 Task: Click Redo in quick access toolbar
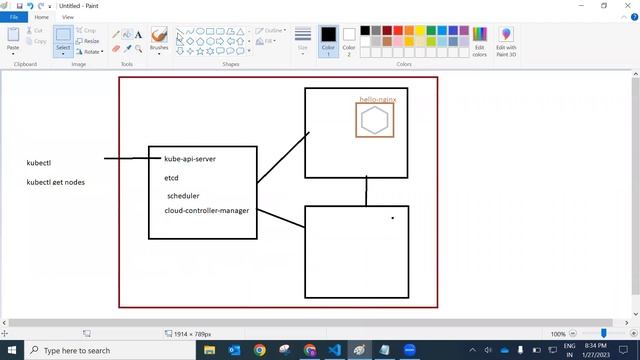click(41, 6)
